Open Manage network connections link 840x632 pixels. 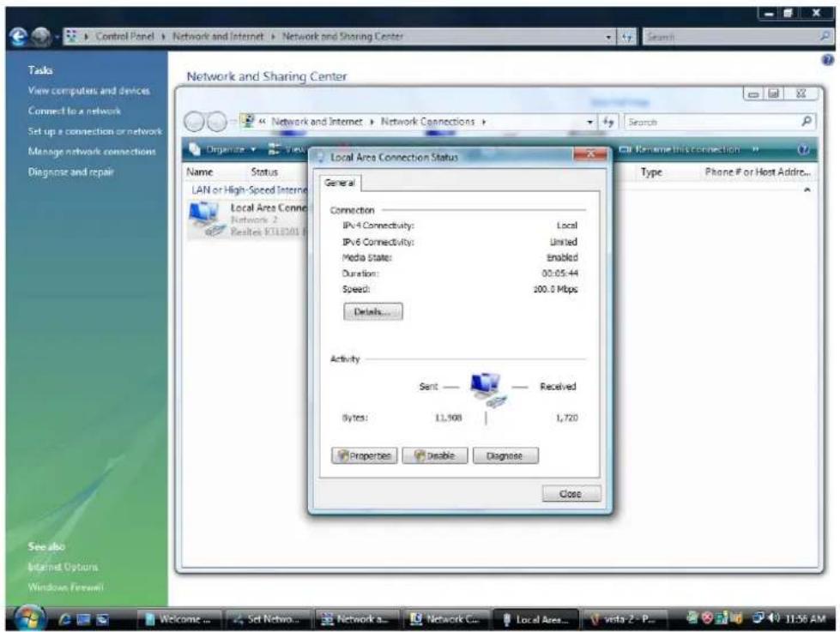coord(92,152)
